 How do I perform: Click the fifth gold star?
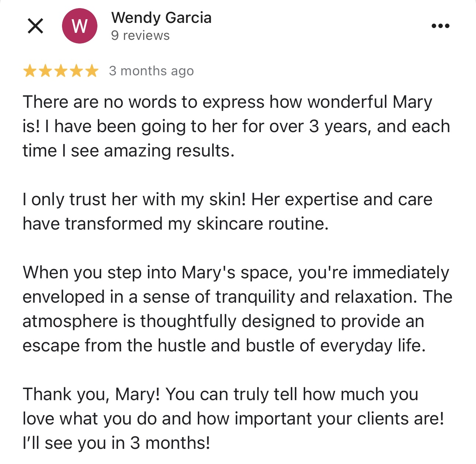click(x=92, y=71)
